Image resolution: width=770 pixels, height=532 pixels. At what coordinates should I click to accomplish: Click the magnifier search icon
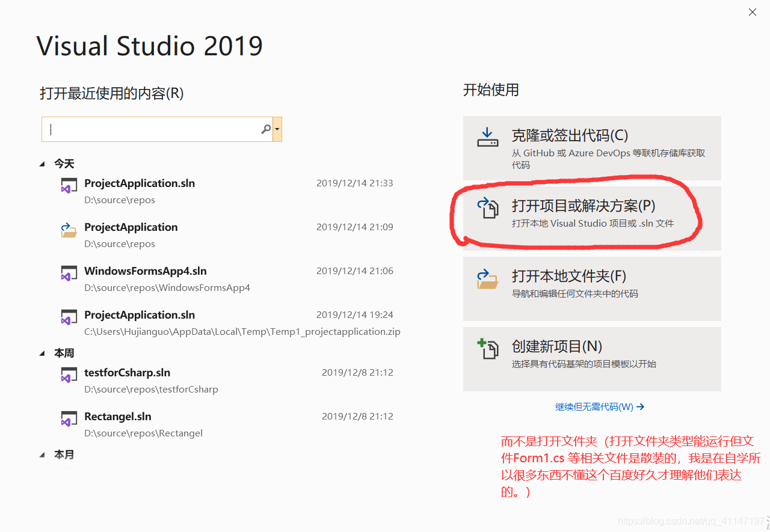[x=266, y=129]
